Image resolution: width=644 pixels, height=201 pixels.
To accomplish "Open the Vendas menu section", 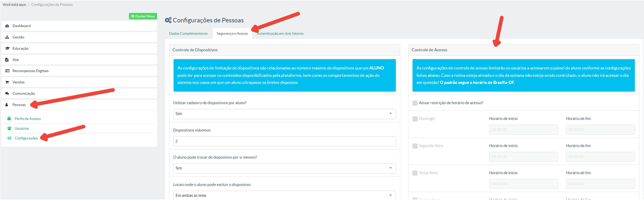I will click(79, 82).
